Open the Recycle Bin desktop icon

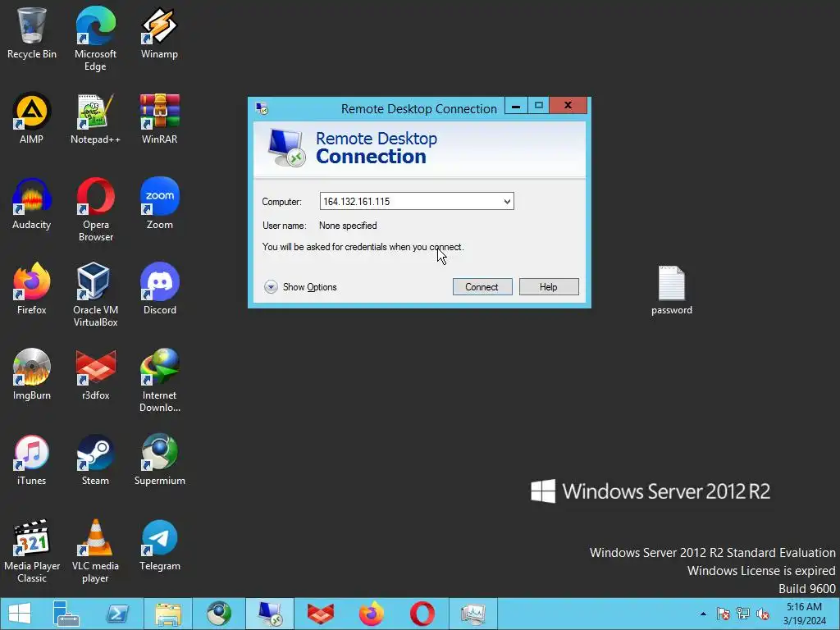pyautogui.click(x=32, y=33)
